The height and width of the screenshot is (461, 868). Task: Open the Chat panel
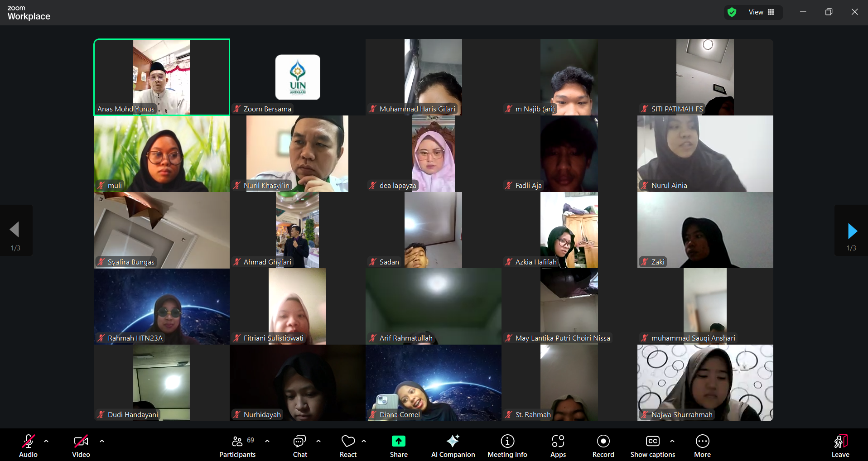(300, 446)
